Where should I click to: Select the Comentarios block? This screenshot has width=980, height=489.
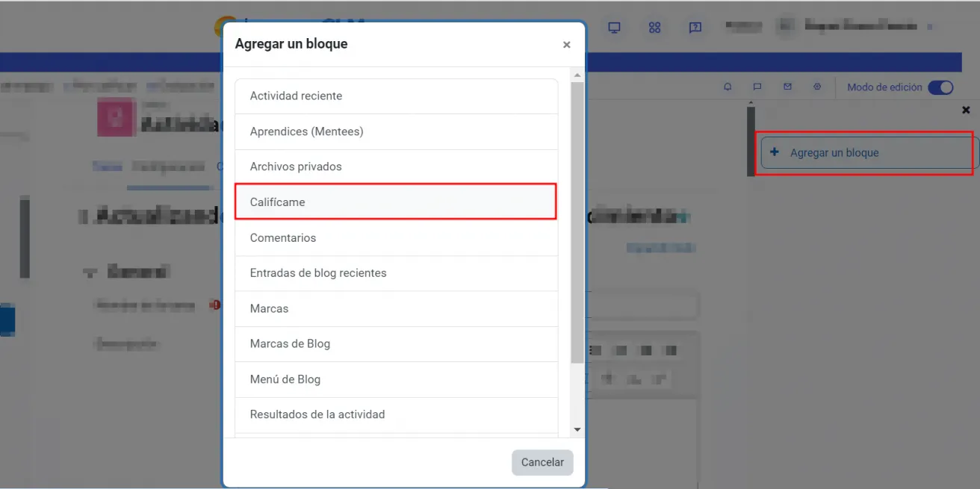click(x=396, y=237)
